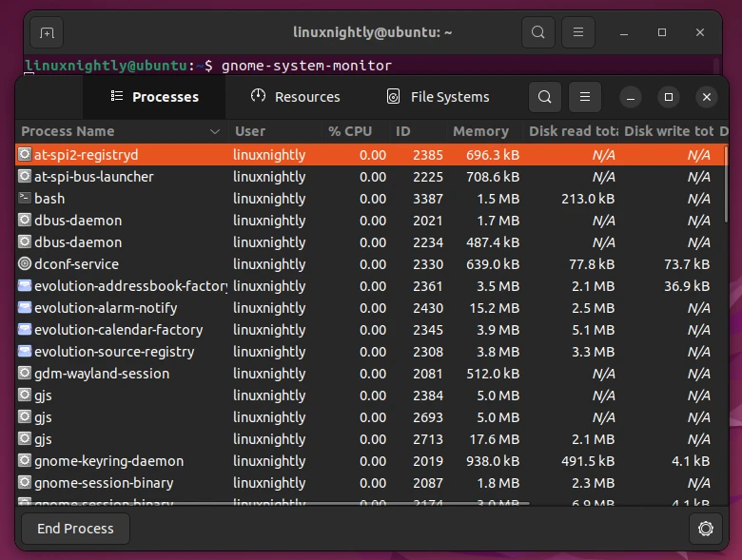Click File Systems tab disk icon
The height and width of the screenshot is (560, 742).
[x=393, y=96]
